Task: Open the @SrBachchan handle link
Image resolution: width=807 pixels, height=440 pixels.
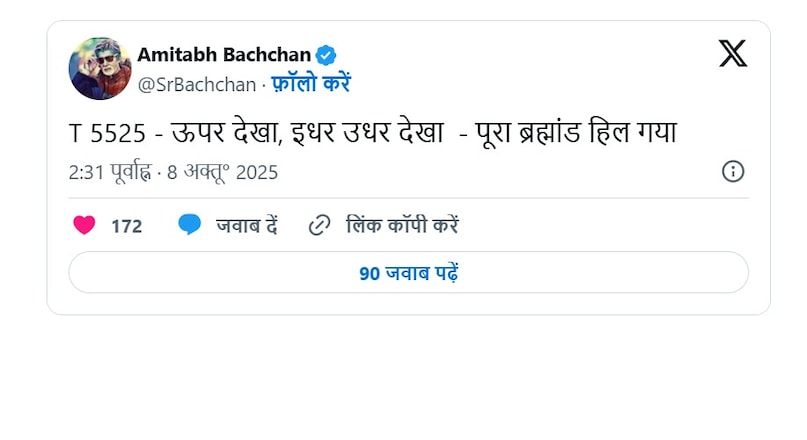Action: (196, 83)
